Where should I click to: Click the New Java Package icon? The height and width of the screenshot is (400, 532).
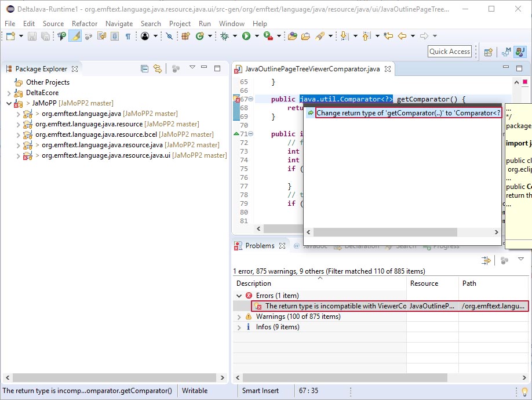click(x=185, y=36)
